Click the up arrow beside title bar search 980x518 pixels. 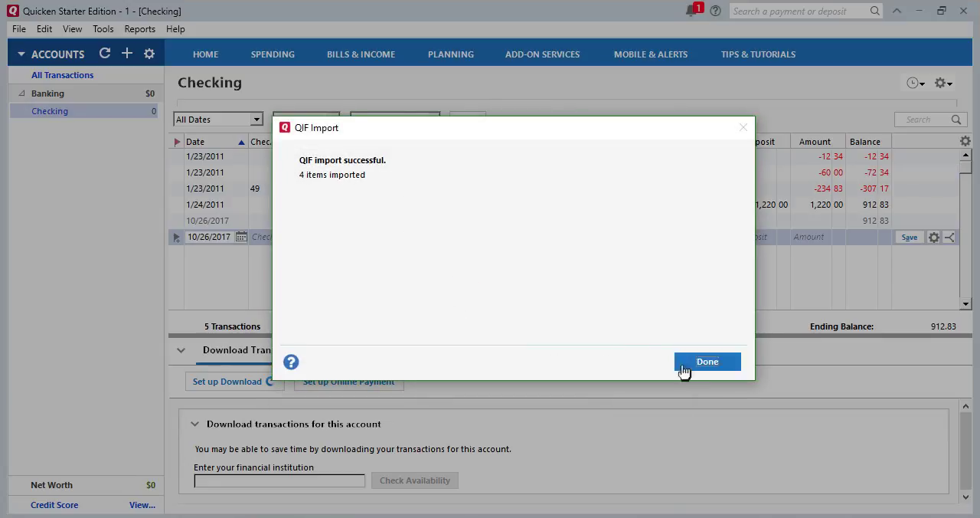[x=897, y=11]
